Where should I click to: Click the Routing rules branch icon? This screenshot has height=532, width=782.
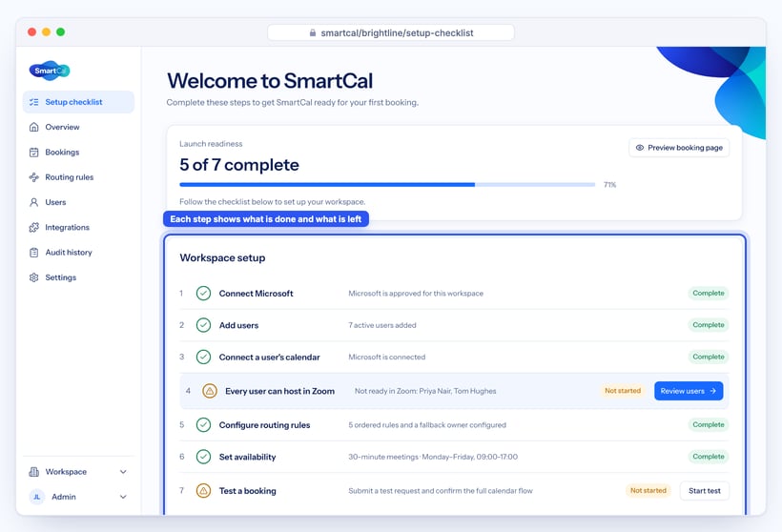point(34,177)
